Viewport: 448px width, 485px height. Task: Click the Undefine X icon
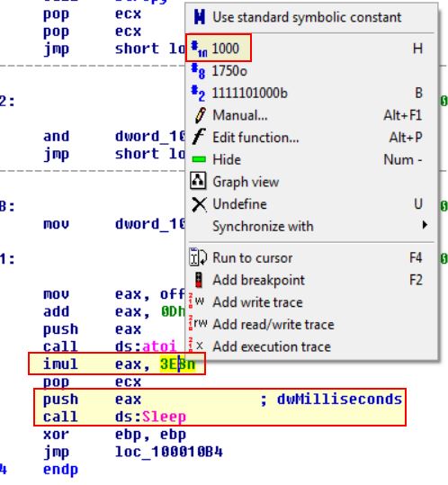[x=199, y=204]
